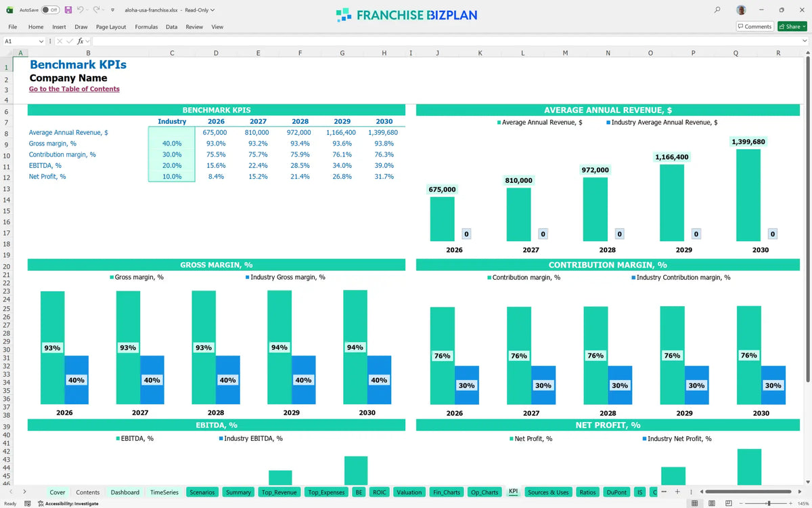Open the ROIC sheet tab
Screen dimensions: 812x508
pos(380,492)
